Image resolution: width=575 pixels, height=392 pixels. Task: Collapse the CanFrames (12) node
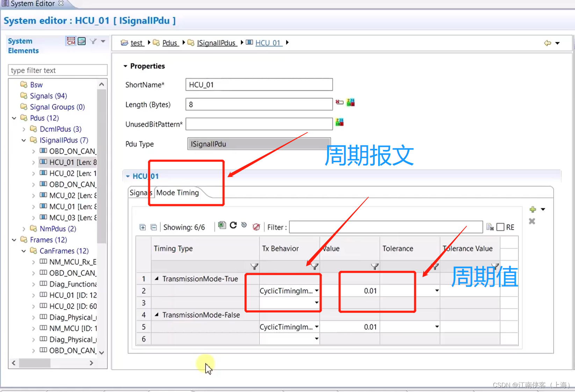click(24, 251)
